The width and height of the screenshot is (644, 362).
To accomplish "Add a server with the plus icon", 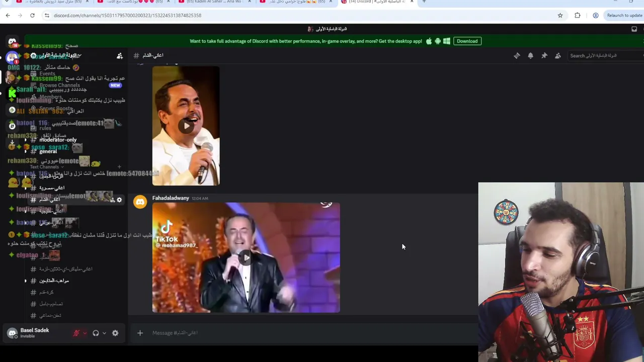I will click(12, 110).
